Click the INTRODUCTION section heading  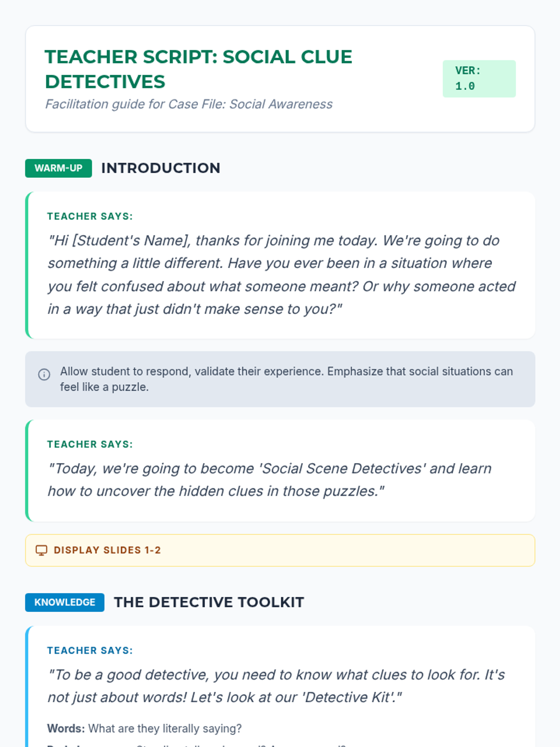(161, 168)
